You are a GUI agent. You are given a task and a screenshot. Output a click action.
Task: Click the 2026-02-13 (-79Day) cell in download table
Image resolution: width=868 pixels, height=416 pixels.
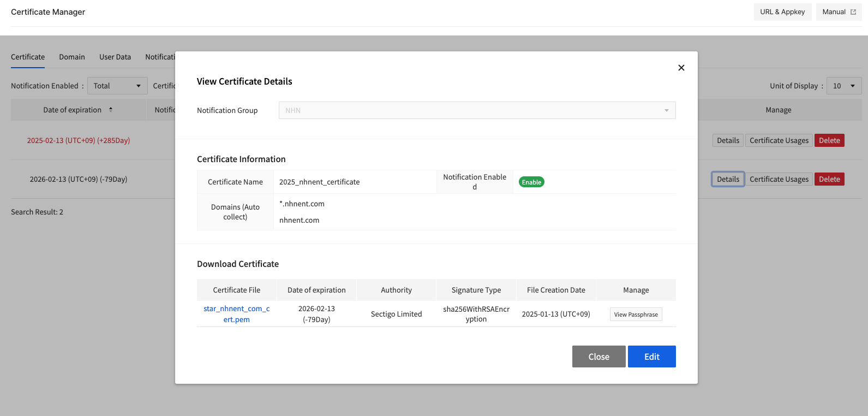pyautogui.click(x=316, y=314)
